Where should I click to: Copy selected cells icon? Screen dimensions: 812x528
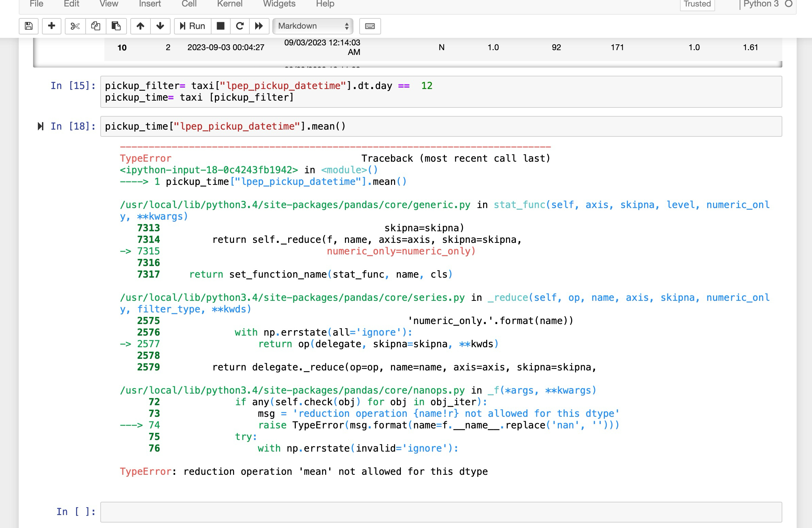click(x=96, y=26)
